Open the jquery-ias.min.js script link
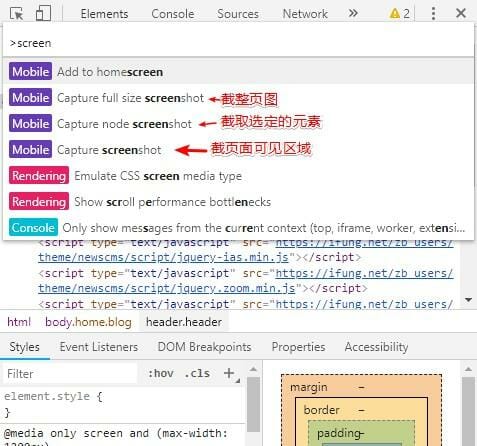The image size is (477, 446). click(x=163, y=257)
